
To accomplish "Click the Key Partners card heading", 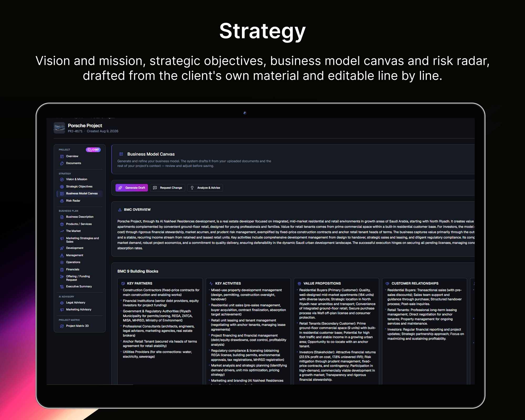I will [140, 283].
